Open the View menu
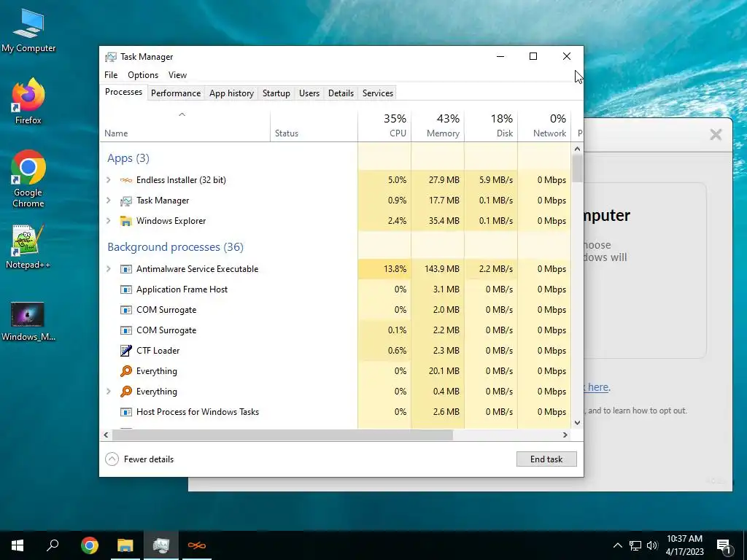This screenshot has height=560, width=747. [x=177, y=75]
